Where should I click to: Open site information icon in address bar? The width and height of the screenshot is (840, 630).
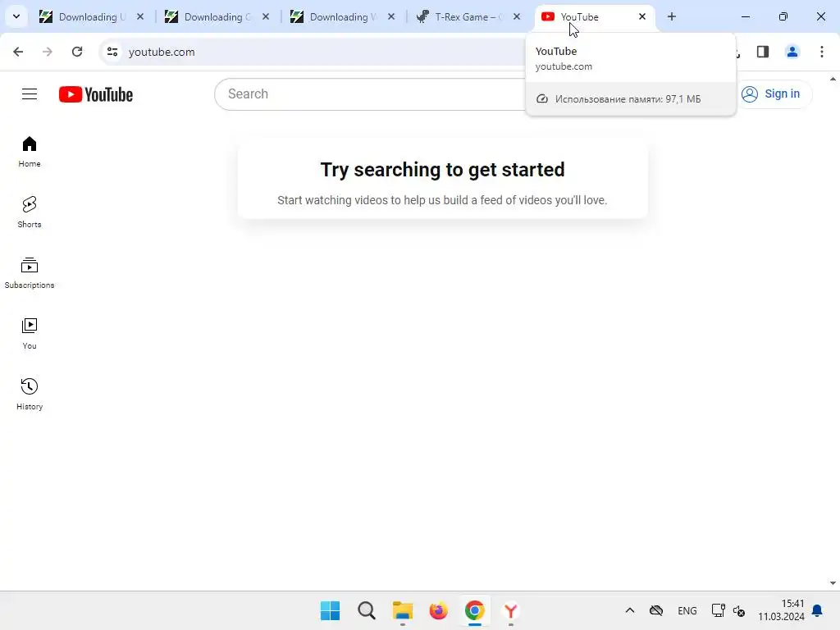pyautogui.click(x=112, y=52)
